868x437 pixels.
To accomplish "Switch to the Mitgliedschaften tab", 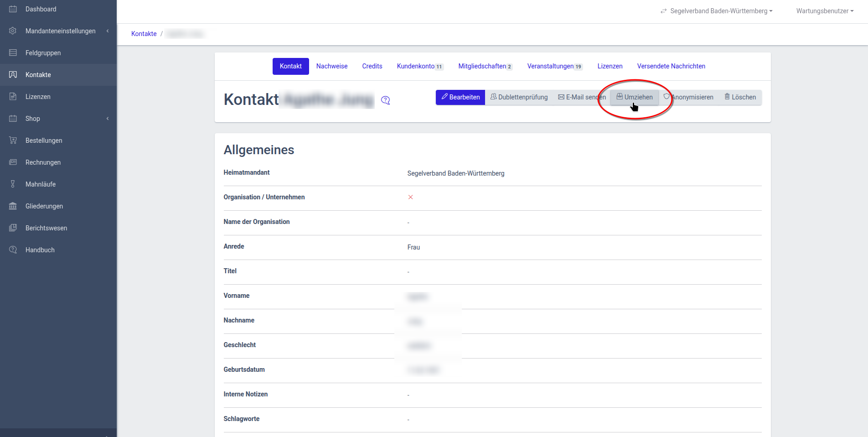I will (x=485, y=66).
